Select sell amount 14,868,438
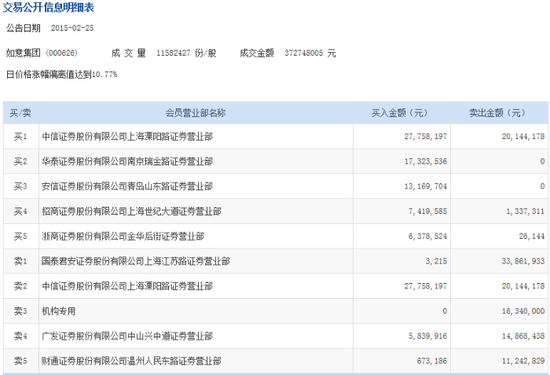 coord(523,336)
